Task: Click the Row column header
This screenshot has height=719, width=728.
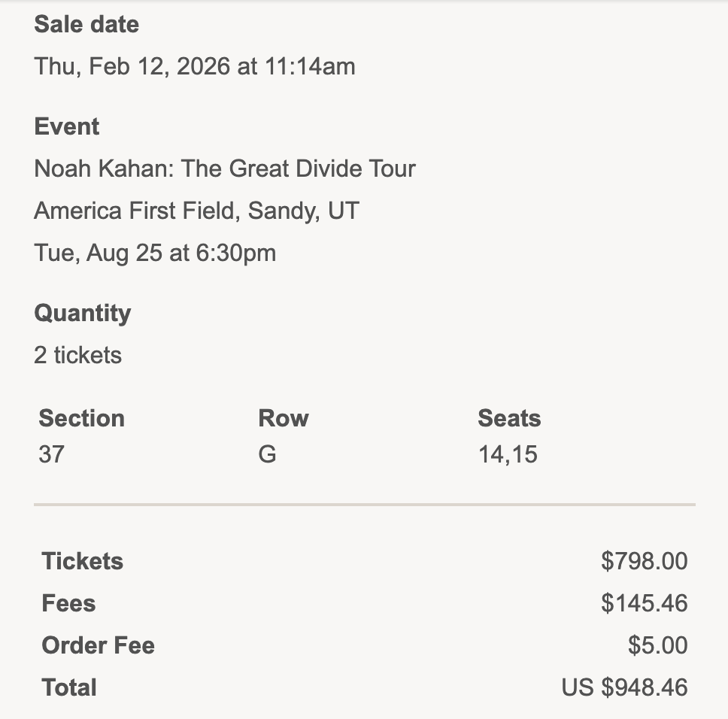Action: pyautogui.click(x=283, y=418)
